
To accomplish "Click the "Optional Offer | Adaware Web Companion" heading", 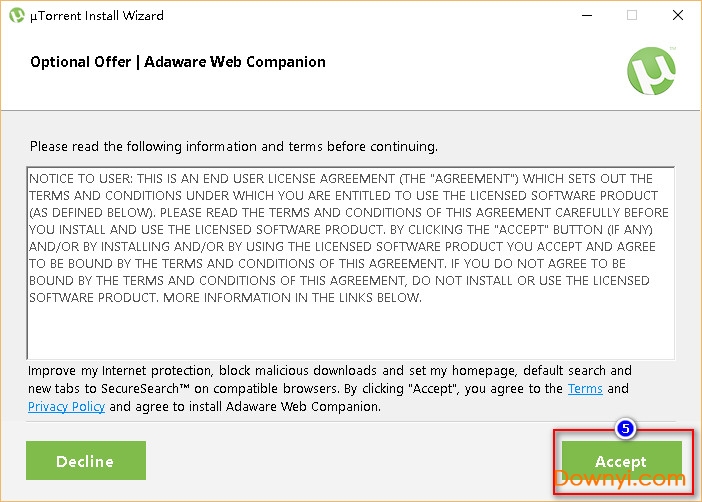I will (x=178, y=62).
